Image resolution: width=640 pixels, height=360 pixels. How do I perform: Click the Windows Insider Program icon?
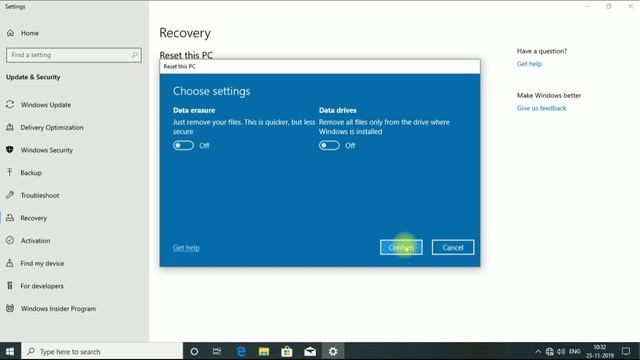pos(10,308)
